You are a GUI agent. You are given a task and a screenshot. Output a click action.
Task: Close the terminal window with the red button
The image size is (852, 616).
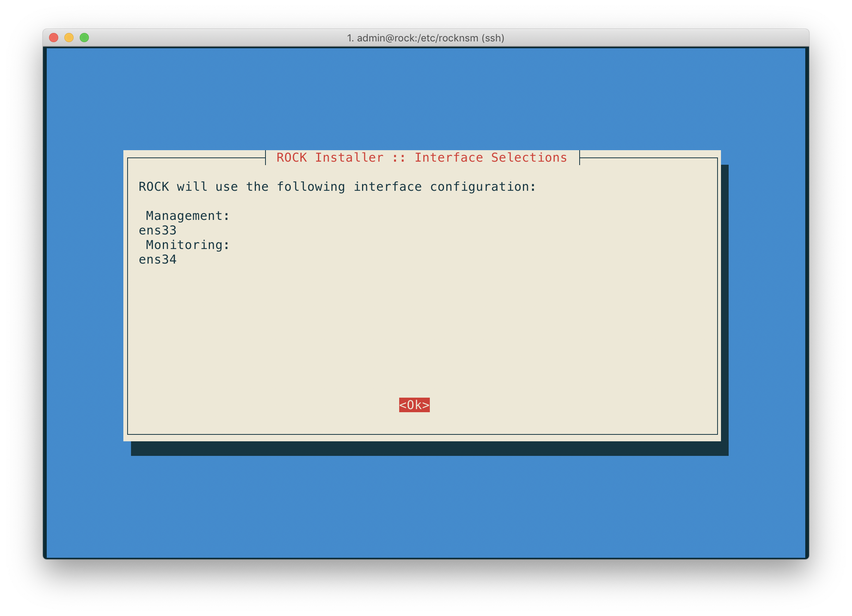[54, 38]
